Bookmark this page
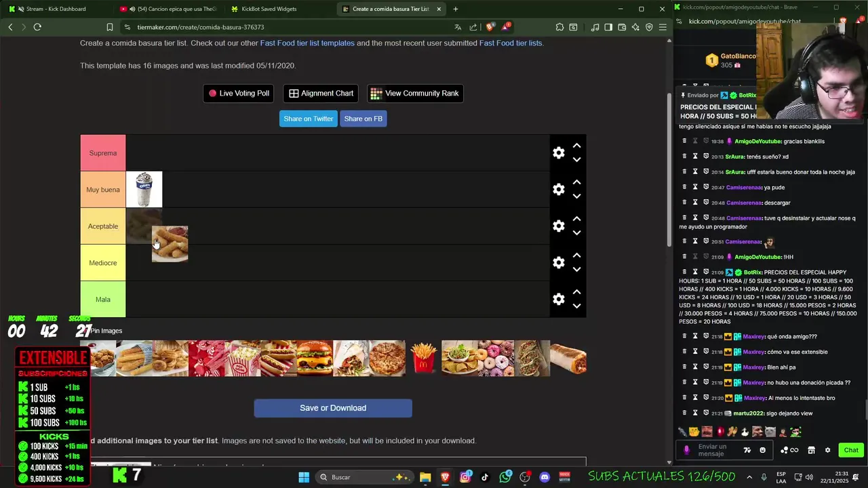 (110, 27)
